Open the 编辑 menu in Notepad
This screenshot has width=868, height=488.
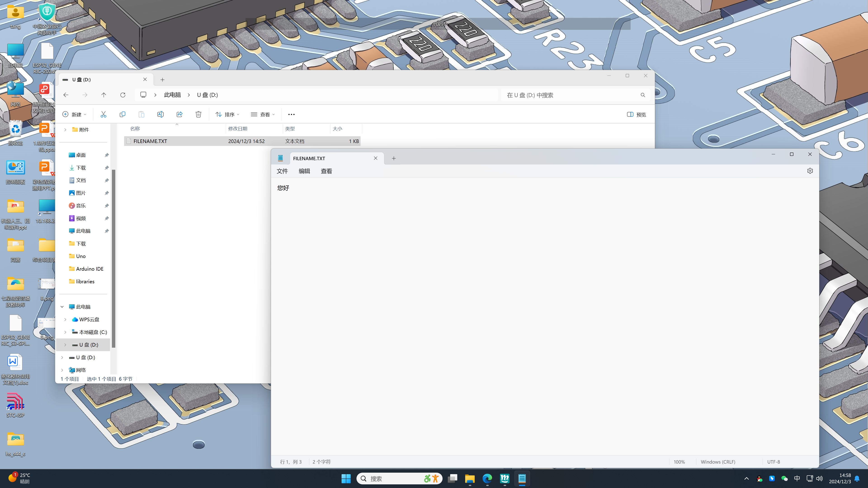pos(304,171)
